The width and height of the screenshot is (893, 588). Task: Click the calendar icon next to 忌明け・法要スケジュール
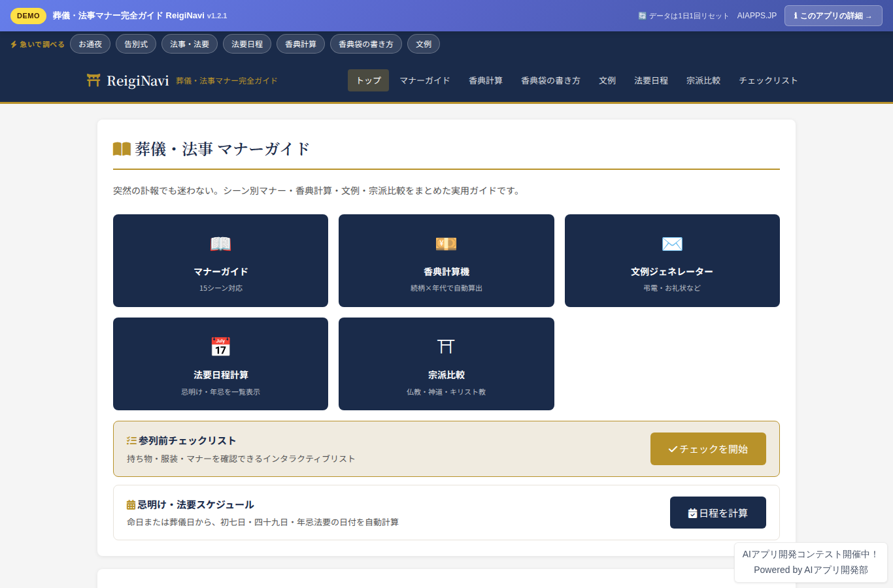coord(131,505)
